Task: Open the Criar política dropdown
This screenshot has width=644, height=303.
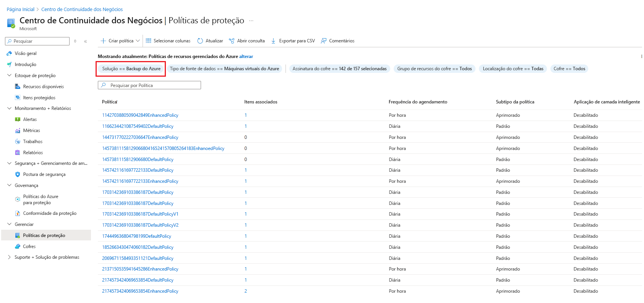Action: (138, 41)
